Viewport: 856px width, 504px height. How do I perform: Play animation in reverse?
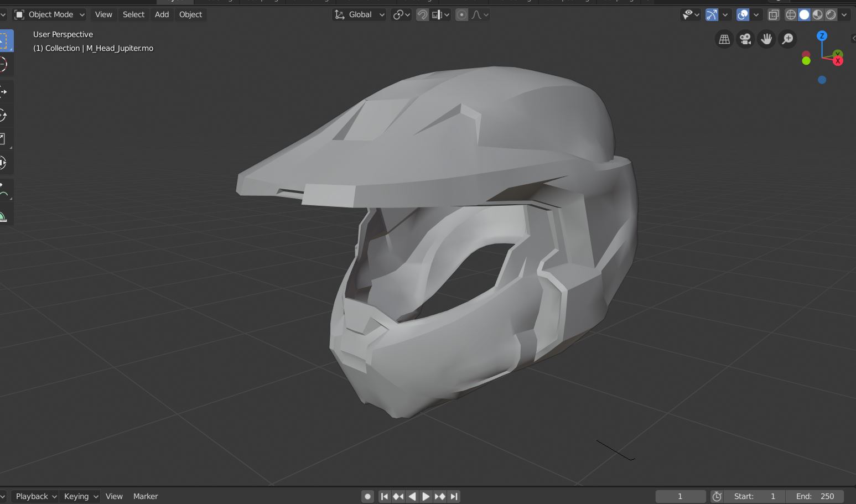412,496
